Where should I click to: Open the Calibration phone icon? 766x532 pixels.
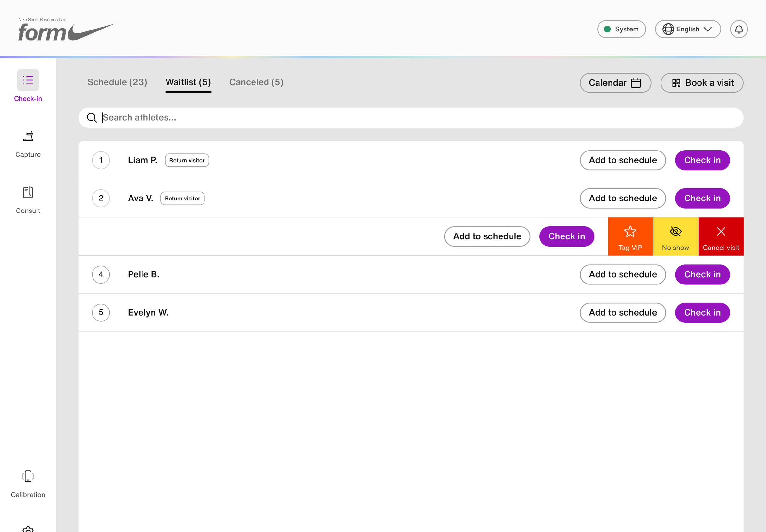click(28, 476)
